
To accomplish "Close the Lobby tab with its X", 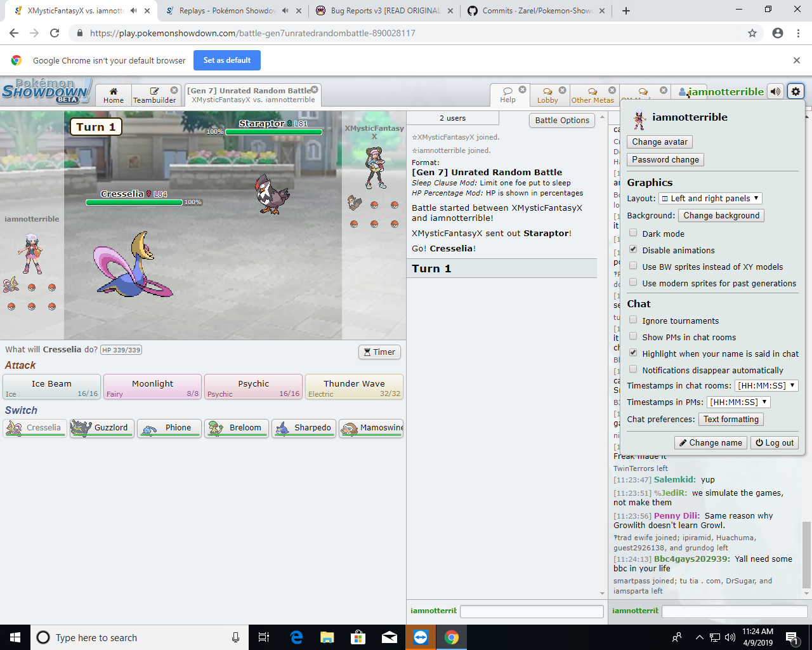I will (562, 90).
